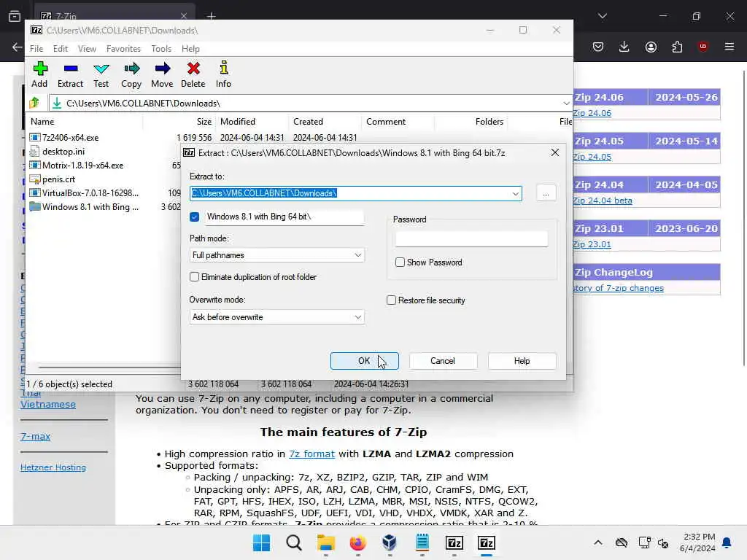Open the Info toolbar icon
This screenshot has width=747, height=560.
(223, 74)
